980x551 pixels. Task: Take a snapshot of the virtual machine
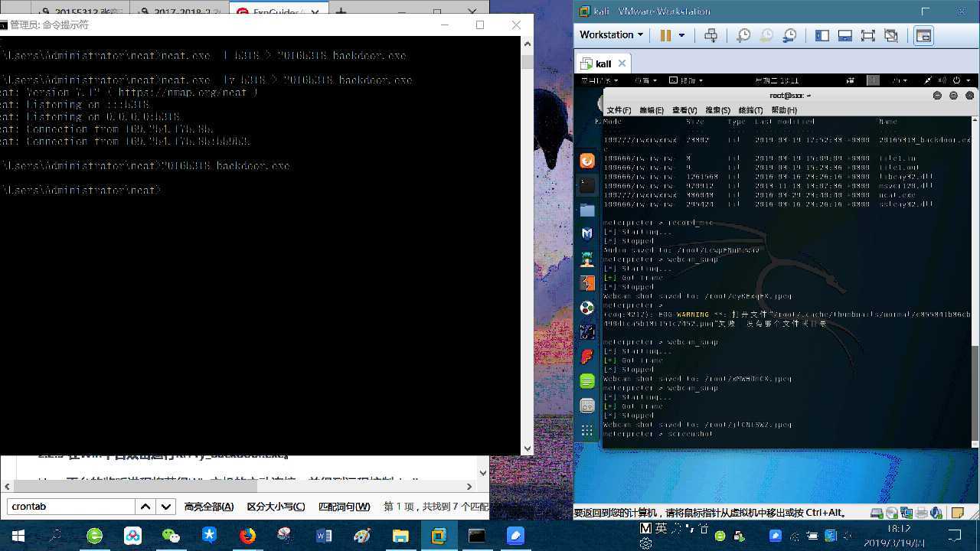743,35
